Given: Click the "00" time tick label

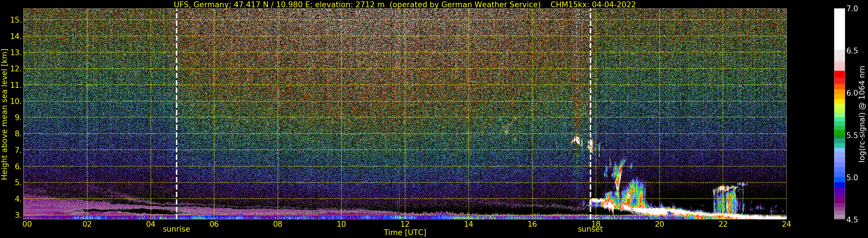Looking at the screenshot, I should pos(27,224).
